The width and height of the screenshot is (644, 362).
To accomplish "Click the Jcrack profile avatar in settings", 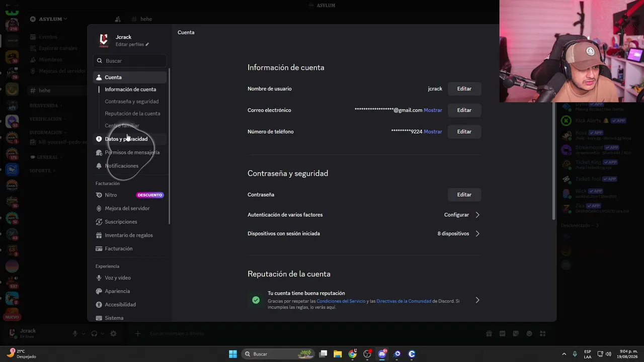I will pyautogui.click(x=104, y=40).
